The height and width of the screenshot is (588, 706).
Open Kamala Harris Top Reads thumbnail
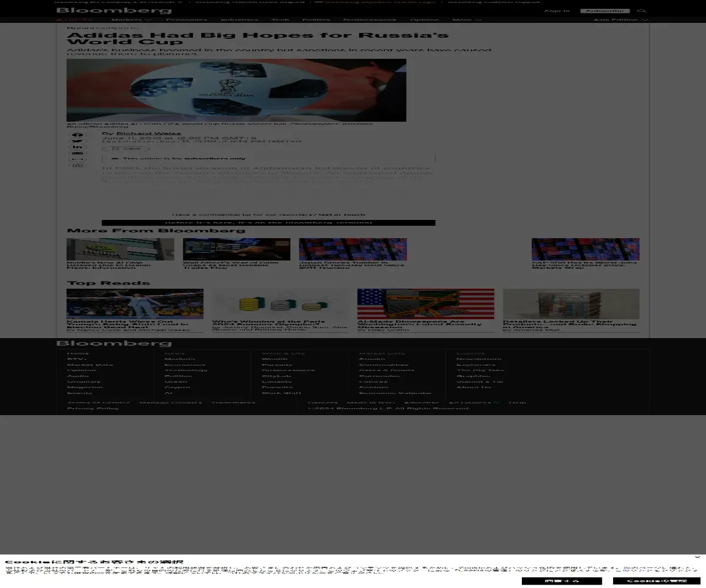tap(135, 304)
